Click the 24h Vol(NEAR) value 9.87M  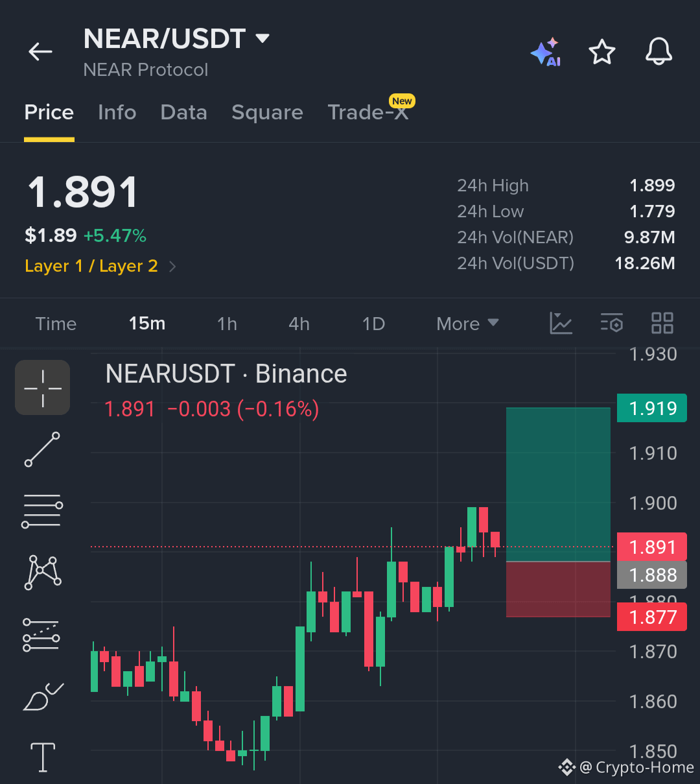(x=649, y=237)
